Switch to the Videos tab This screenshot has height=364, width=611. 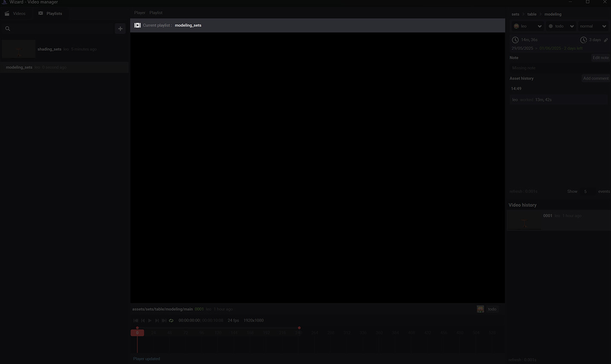click(15, 14)
